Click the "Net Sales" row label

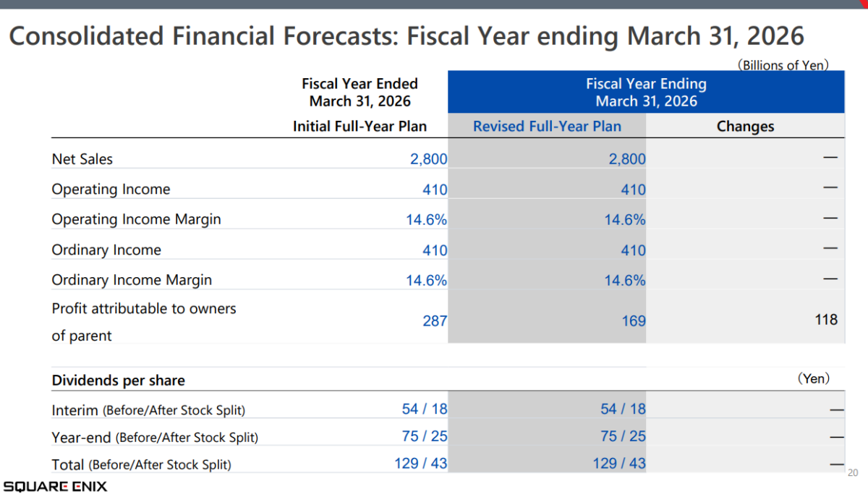[82, 158]
